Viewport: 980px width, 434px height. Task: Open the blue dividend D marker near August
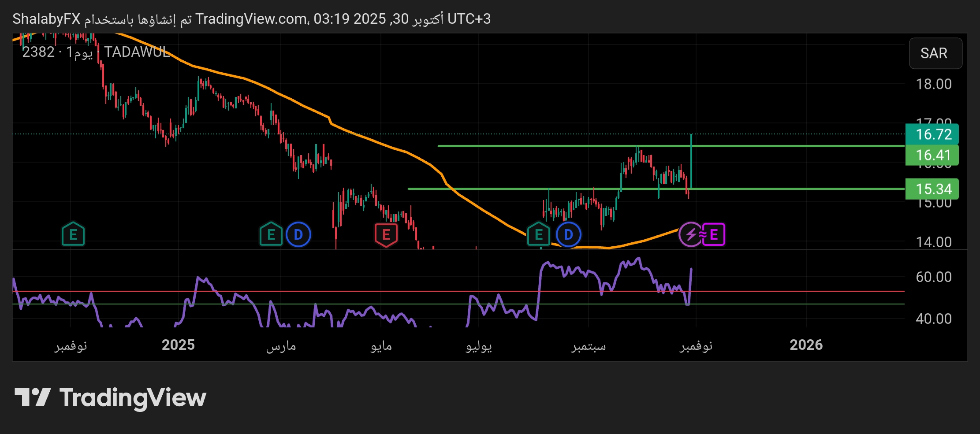point(568,234)
